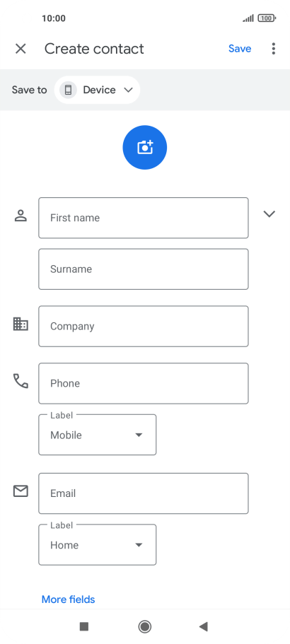
Task: Click the phone handset icon
Action: (21, 381)
